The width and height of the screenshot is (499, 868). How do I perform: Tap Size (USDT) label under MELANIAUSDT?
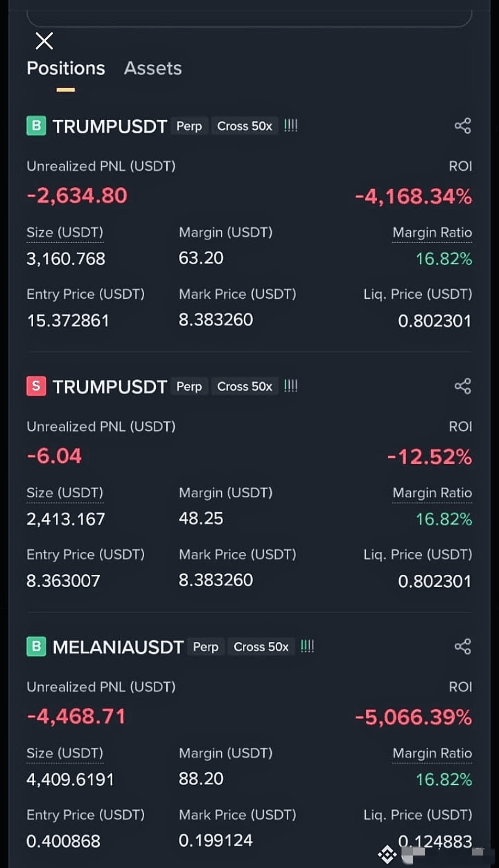click(x=65, y=753)
